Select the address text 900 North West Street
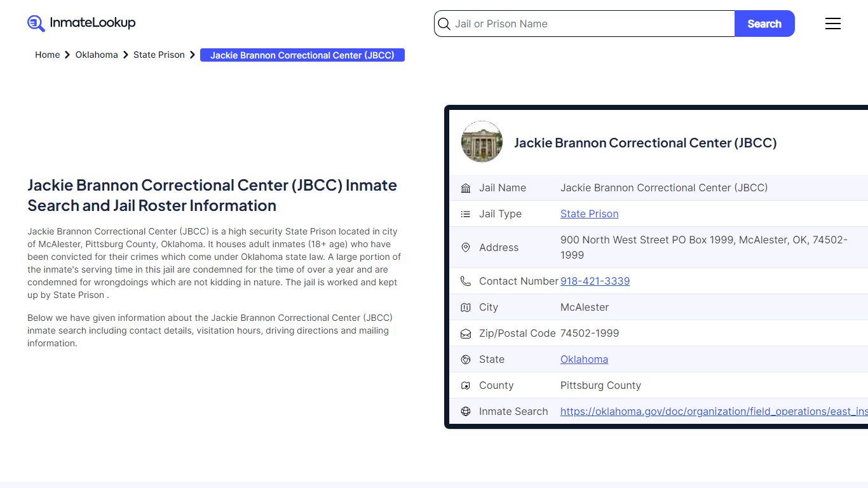Image resolution: width=868 pixels, height=488 pixels. (x=703, y=247)
